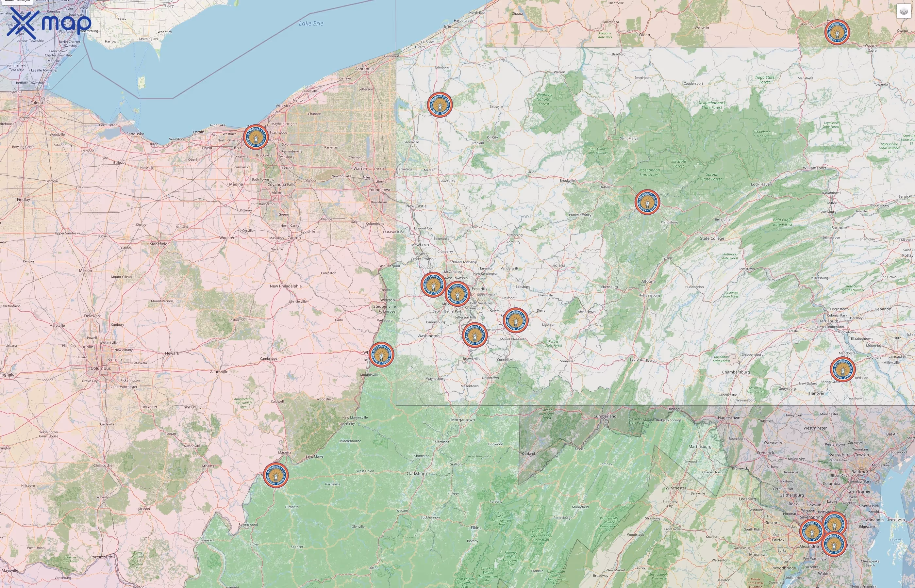Image resolution: width=915 pixels, height=588 pixels.
Task: Click the Mansfield city label
Action: pyautogui.click(x=158, y=244)
